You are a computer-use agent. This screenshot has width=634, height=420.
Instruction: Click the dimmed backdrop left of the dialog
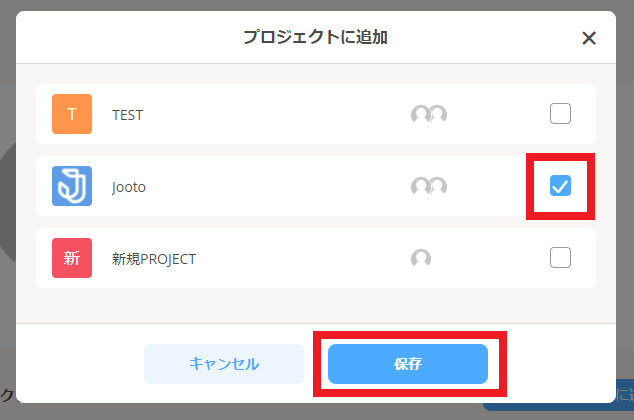(7, 200)
